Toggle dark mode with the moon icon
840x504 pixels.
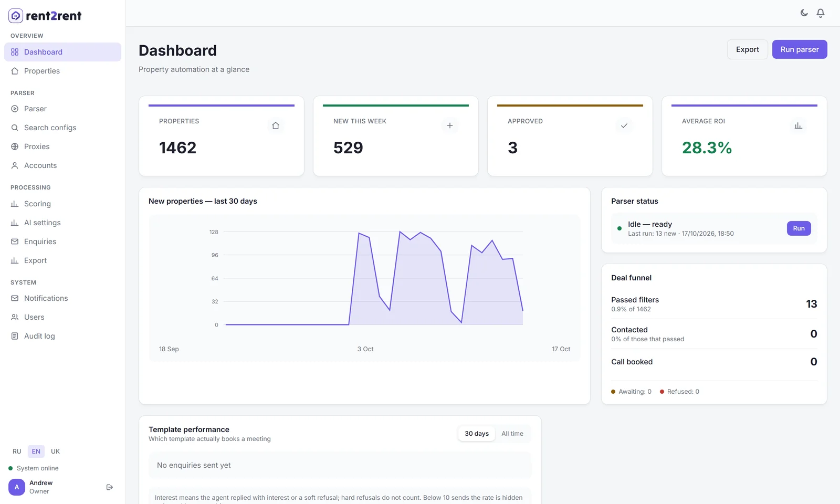[804, 13]
